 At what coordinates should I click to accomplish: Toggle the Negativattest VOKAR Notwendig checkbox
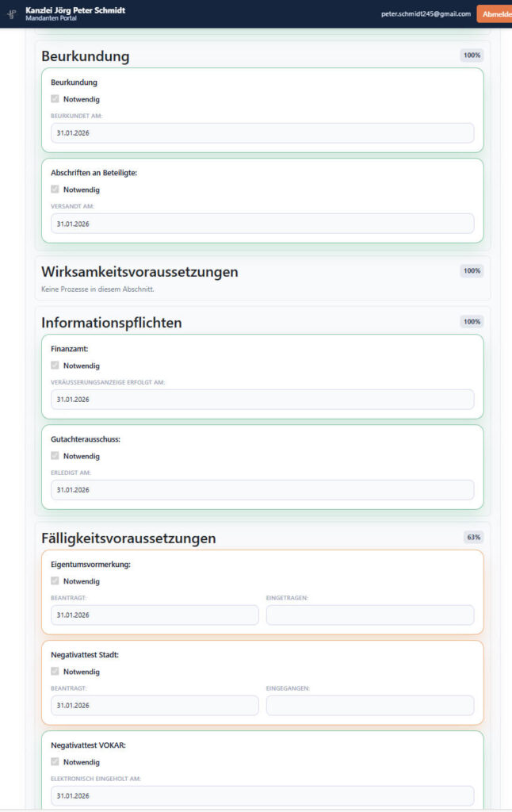pos(55,762)
